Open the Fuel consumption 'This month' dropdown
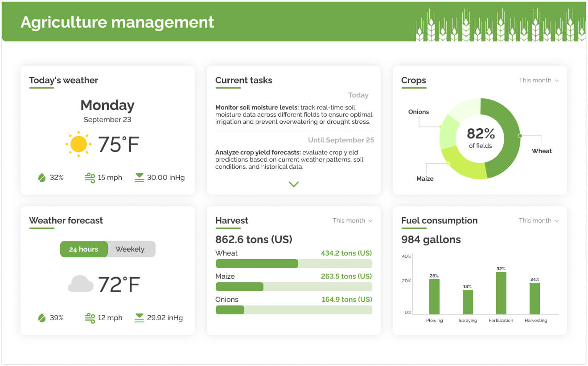 [539, 220]
